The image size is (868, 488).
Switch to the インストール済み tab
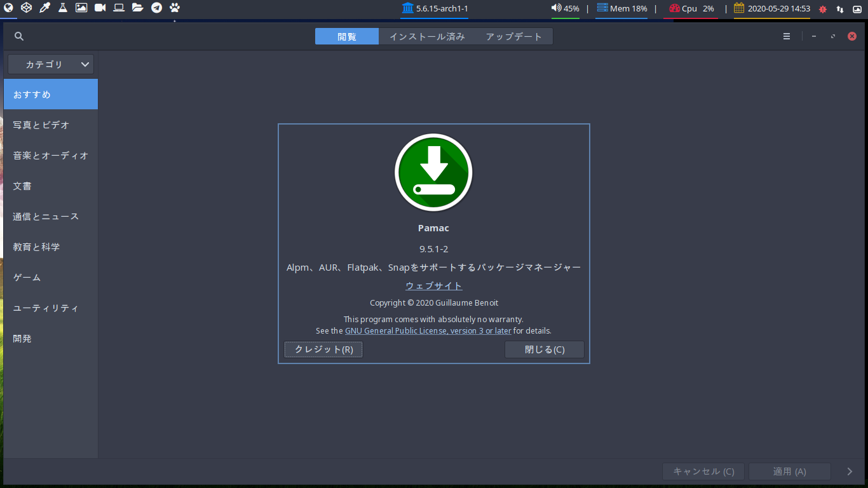(x=427, y=36)
